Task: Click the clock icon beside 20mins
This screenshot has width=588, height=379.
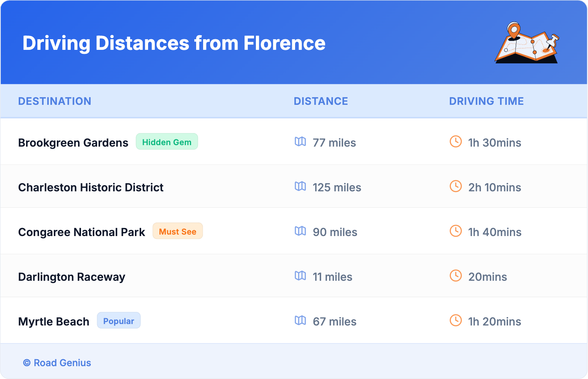Action: point(456,276)
